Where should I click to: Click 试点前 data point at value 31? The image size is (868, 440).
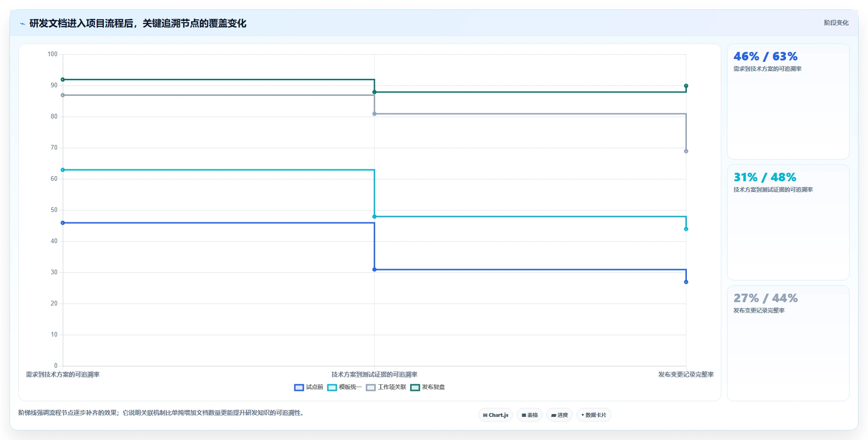pyautogui.click(x=375, y=270)
